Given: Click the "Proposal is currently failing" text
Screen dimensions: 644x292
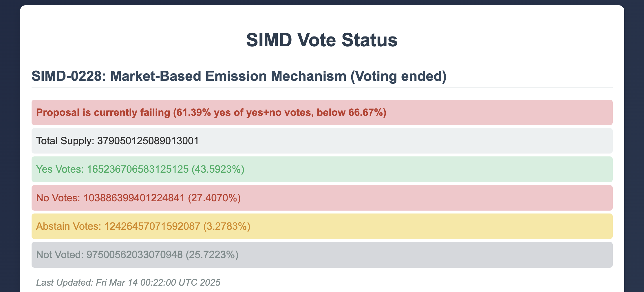Looking at the screenshot, I should coord(103,112).
